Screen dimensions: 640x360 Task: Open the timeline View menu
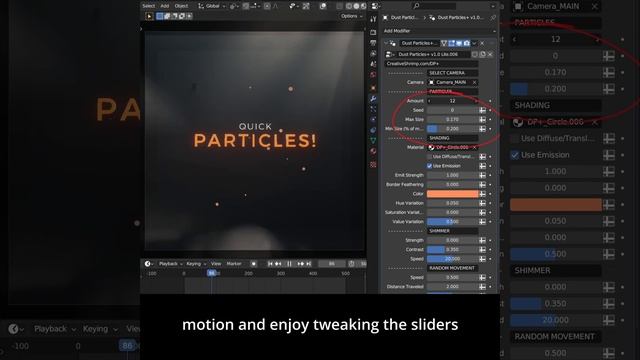coord(216,264)
